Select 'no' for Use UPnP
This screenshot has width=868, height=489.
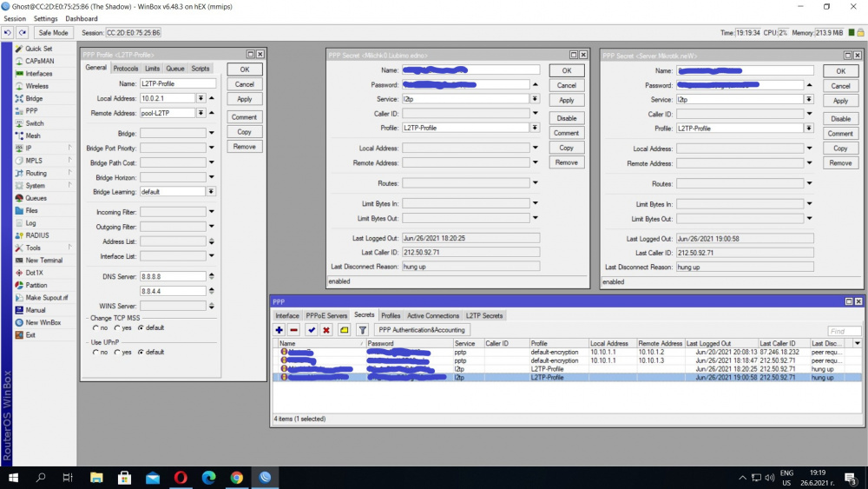click(95, 352)
